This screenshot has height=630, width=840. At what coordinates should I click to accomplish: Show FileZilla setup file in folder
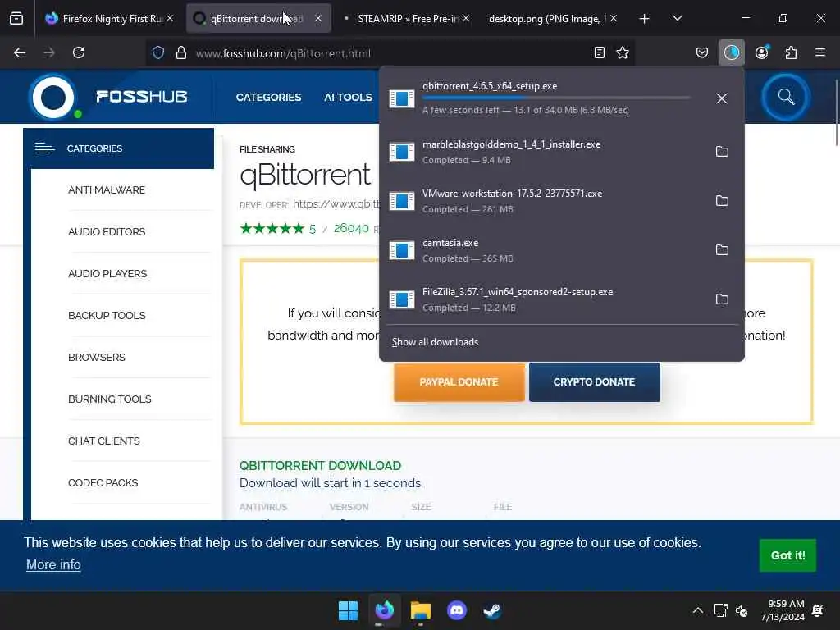coord(722,299)
